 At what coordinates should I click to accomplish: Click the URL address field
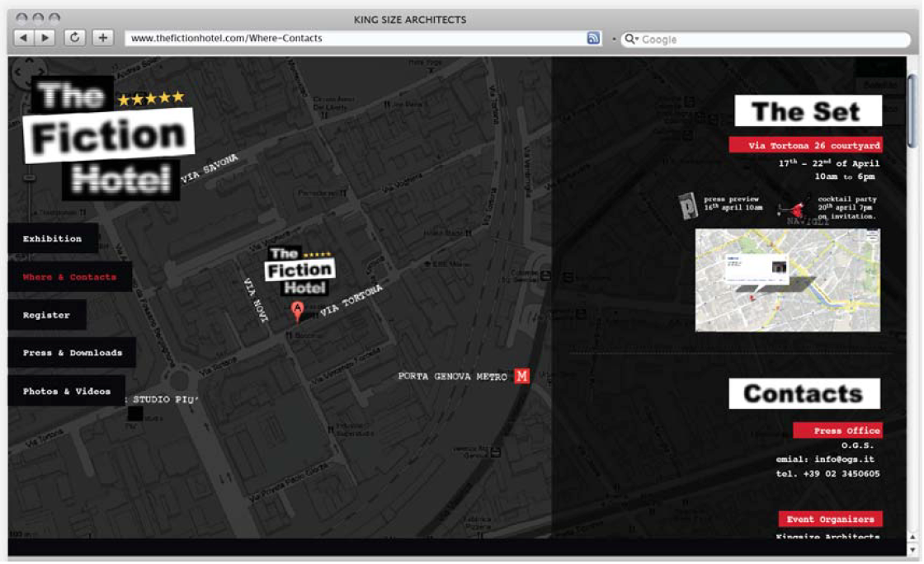pyautogui.click(x=363, y=38)
